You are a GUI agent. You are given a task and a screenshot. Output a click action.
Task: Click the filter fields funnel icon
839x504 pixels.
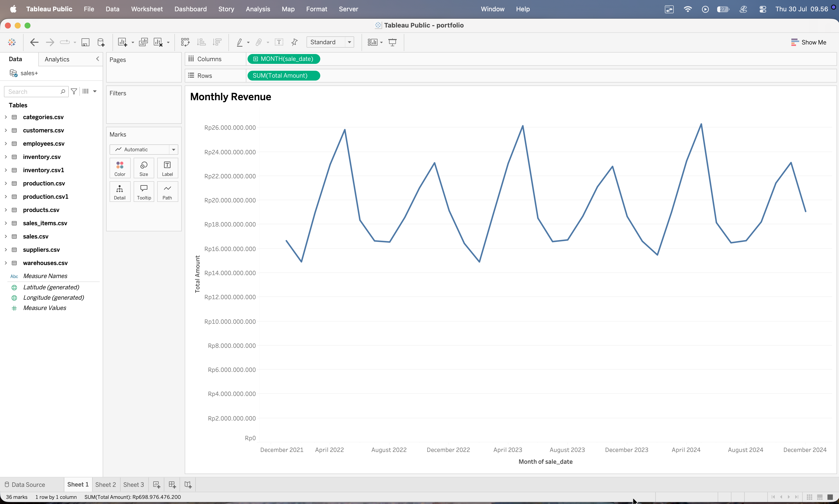click(x=74, y=91)
